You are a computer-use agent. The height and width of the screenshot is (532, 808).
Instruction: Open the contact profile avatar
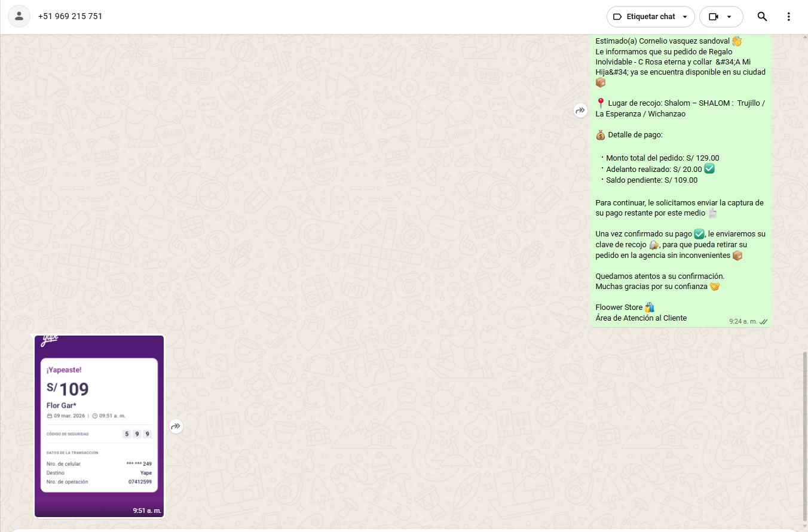tap(19, 16)
